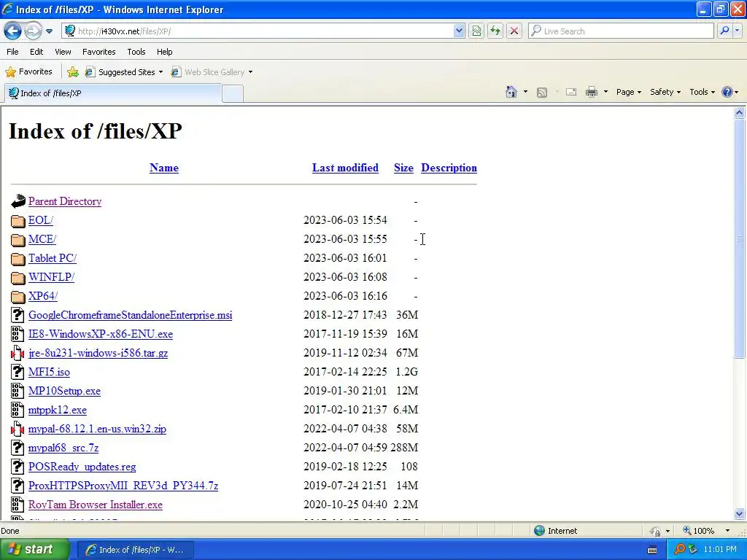The image size is (747, 560).
Task: Open the File menu
Action: (13, 52)
